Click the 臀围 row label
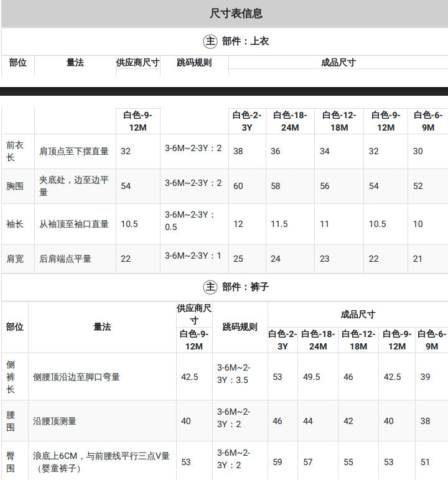Viewport: 448px width, 480px height. point(11,462)
